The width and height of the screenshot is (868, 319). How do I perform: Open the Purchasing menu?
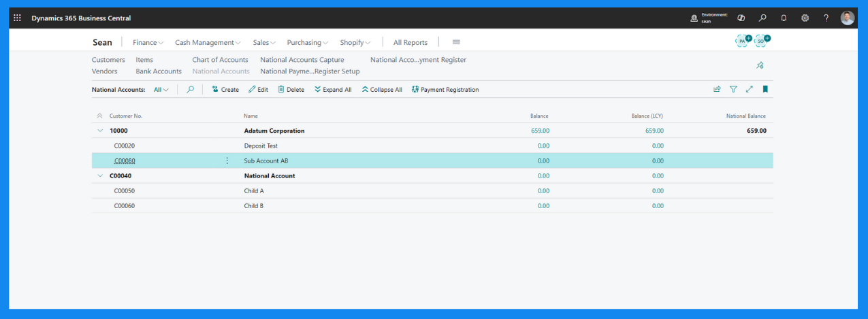tap(307, 42)
